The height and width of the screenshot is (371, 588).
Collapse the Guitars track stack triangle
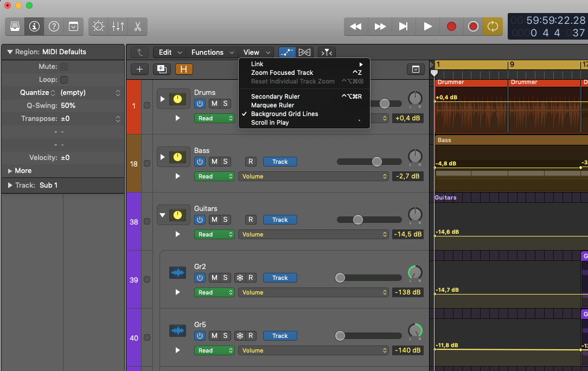tap(162, 215)
